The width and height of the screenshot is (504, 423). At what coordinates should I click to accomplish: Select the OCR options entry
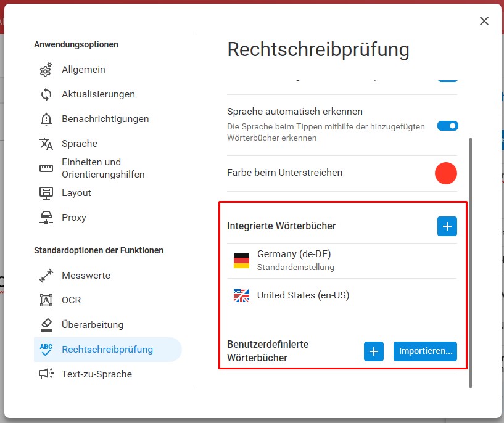coord(108,300)
